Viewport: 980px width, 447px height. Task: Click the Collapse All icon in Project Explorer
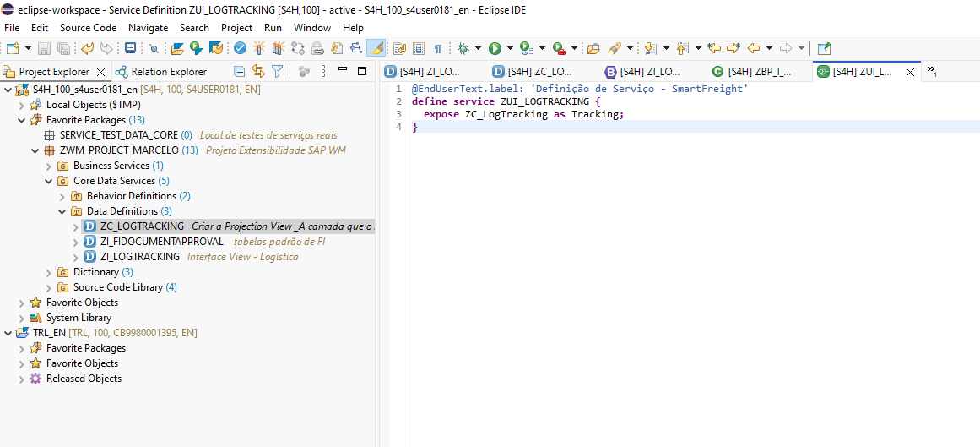(x=240, y=72)
